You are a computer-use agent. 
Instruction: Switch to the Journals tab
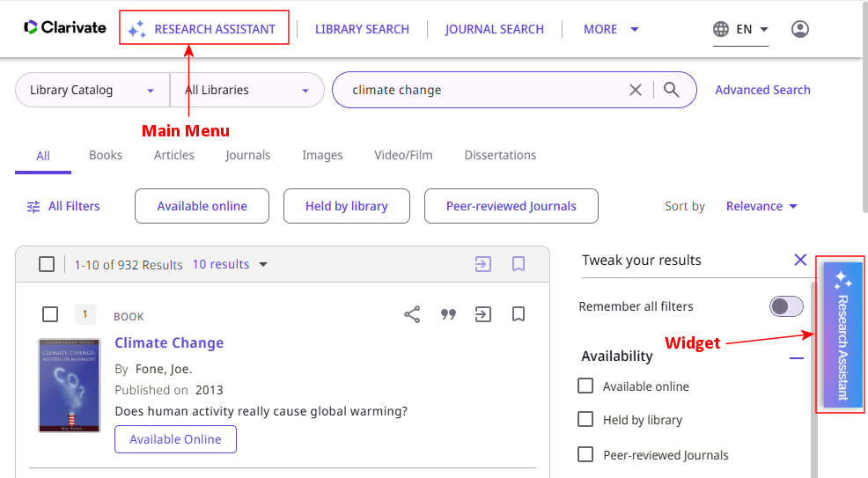248,156
